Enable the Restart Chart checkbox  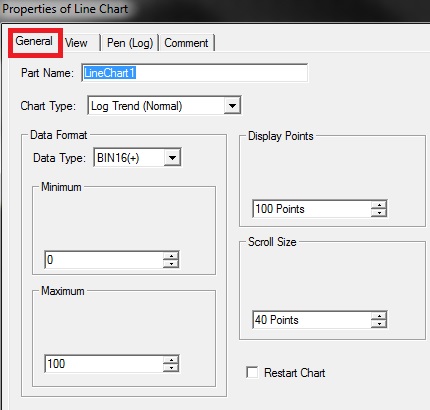252,372
